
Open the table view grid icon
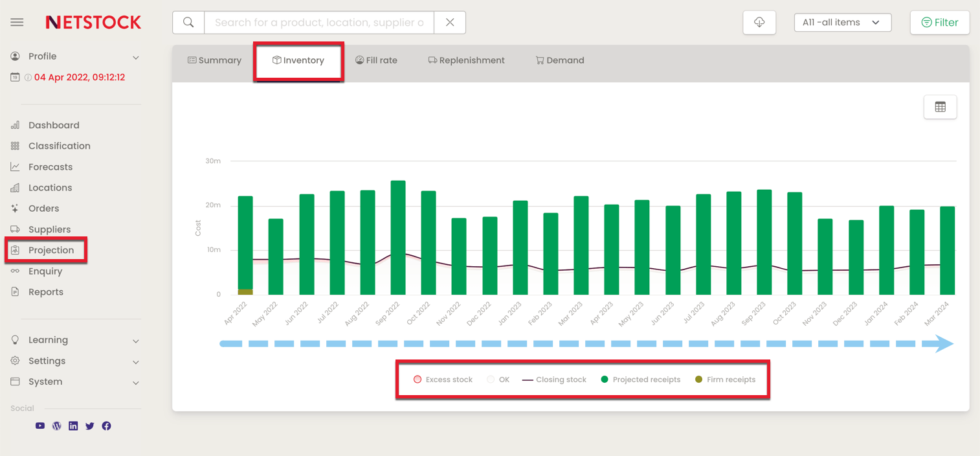[x=940, y=108]
